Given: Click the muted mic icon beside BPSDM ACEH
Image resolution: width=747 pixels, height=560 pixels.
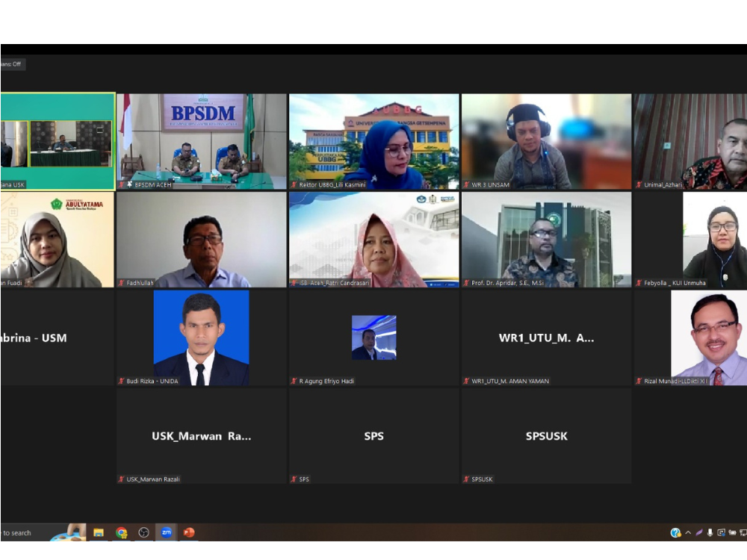Looking at the screenshot, I should 122,184.
